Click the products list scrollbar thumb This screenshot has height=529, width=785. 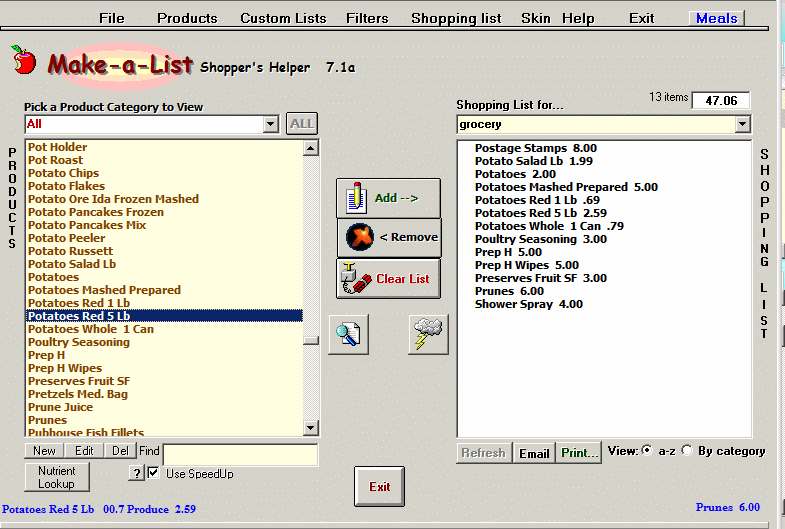(311, 340)
